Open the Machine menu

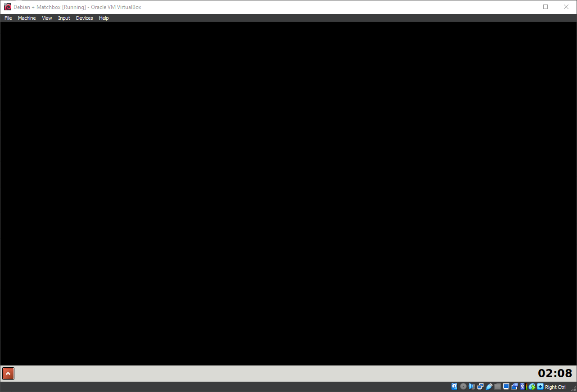click(27, 18)
